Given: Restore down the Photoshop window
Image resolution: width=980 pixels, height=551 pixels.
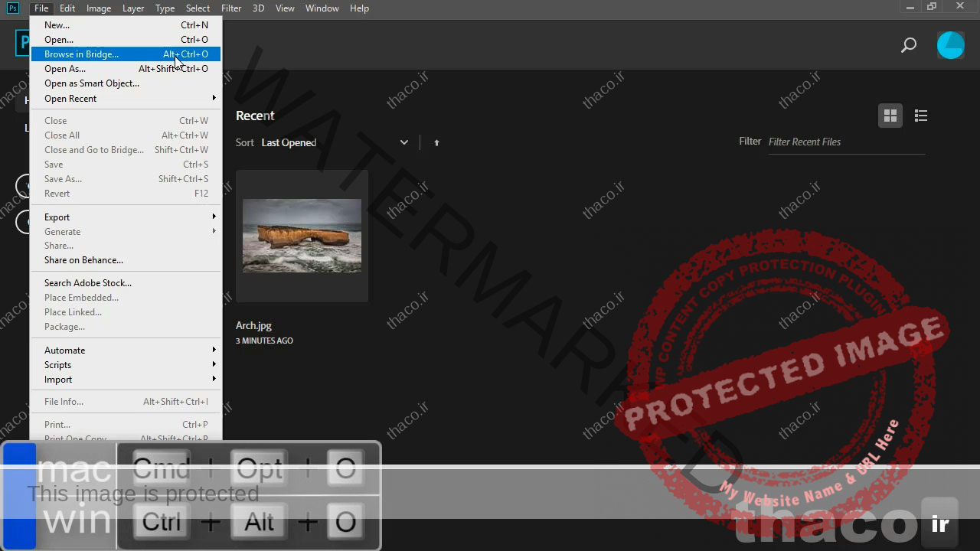Looking at the screenshot, I should [932, 7].
